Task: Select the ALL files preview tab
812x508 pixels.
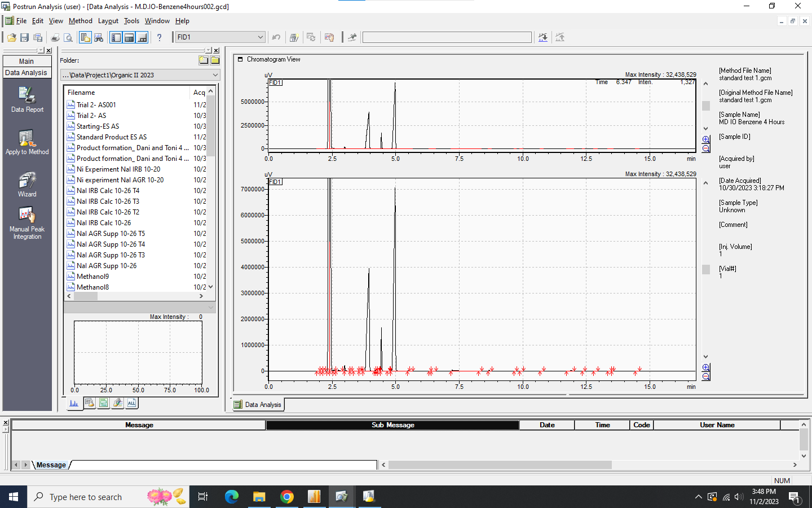Action: click(x=132, y=403)
